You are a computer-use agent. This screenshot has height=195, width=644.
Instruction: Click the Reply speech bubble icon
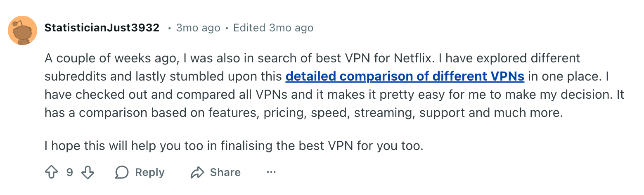point(122,172)
